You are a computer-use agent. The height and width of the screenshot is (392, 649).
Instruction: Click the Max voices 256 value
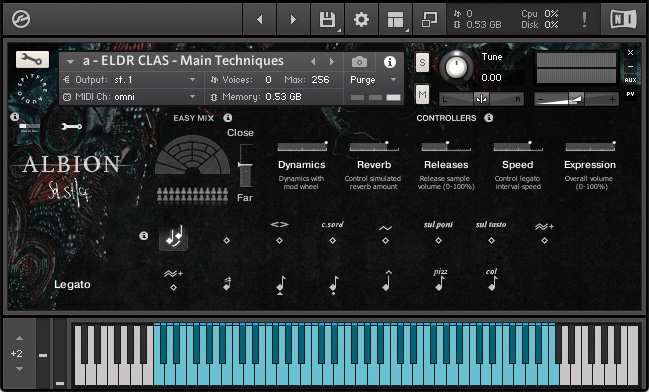coord(320,79)
